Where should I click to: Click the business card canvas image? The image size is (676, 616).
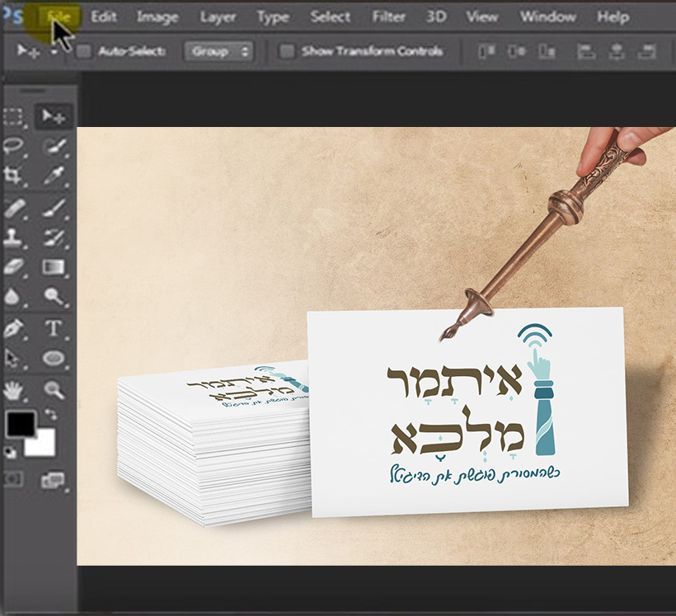point(376,346)
